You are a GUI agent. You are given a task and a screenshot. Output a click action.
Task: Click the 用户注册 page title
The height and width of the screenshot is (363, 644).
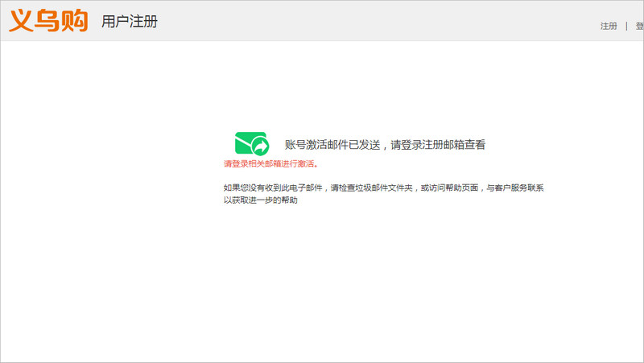click(x=129, y=22)
